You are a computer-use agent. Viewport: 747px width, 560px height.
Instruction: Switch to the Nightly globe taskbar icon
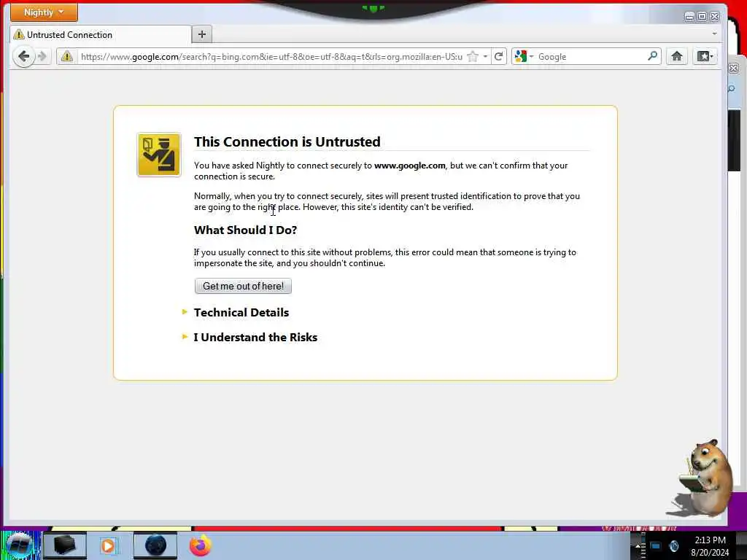tap(155, 545)
